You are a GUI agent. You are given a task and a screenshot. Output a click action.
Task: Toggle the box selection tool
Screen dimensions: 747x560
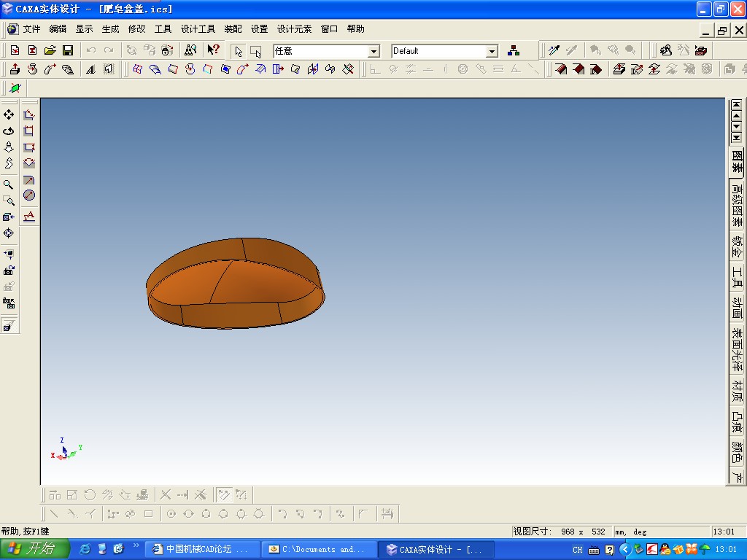tap(256, 51)
